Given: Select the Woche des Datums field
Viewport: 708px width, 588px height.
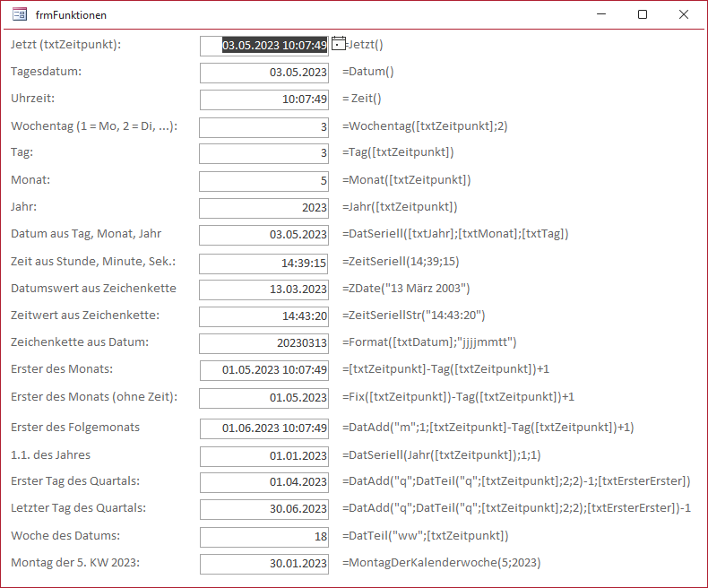Looking at the screenshot, I should point(264,537).
